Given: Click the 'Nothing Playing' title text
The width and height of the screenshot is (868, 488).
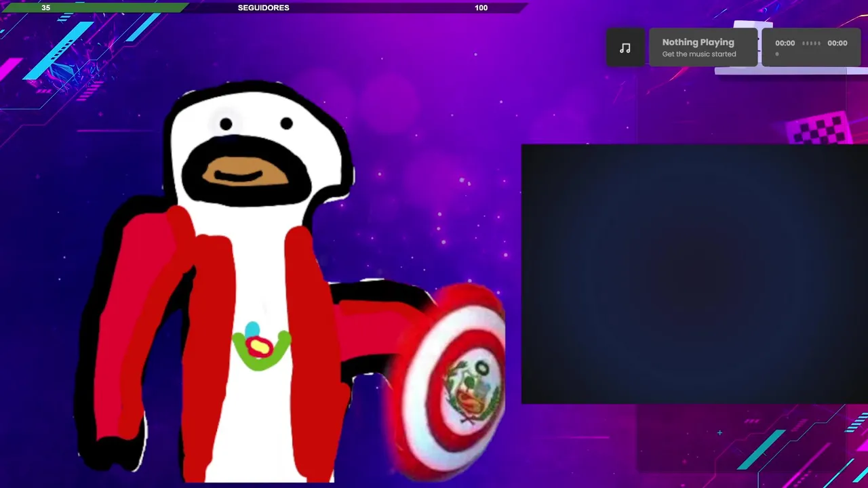Looking at the screenshot, I should pos(698,42).
